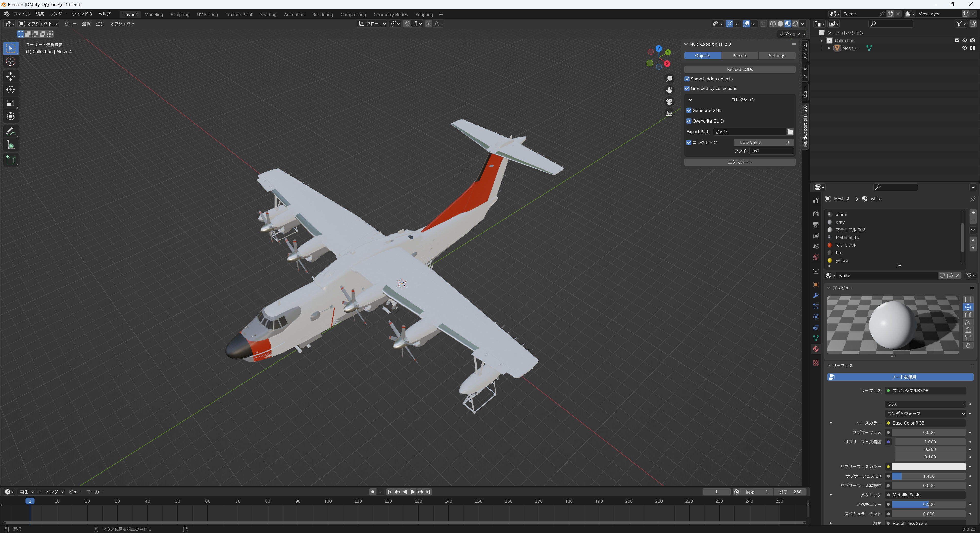The width and height of the screenshot is (980, 533).
Task: Open the Object Data properties tab
Action: pyautogui.click(x=816, y=338)
